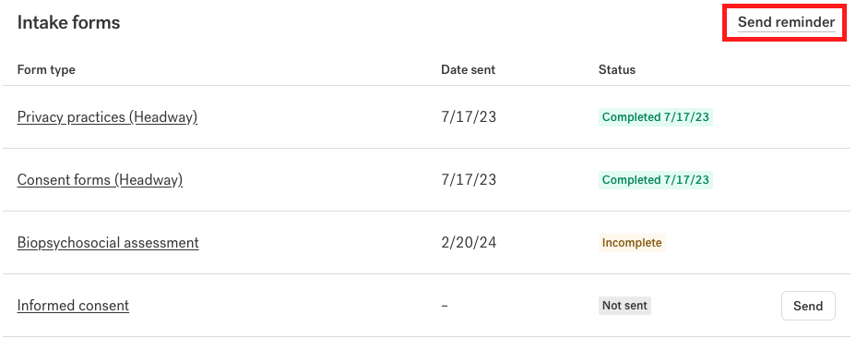Select the Consent forms (Headway) table row

point(426,180)
